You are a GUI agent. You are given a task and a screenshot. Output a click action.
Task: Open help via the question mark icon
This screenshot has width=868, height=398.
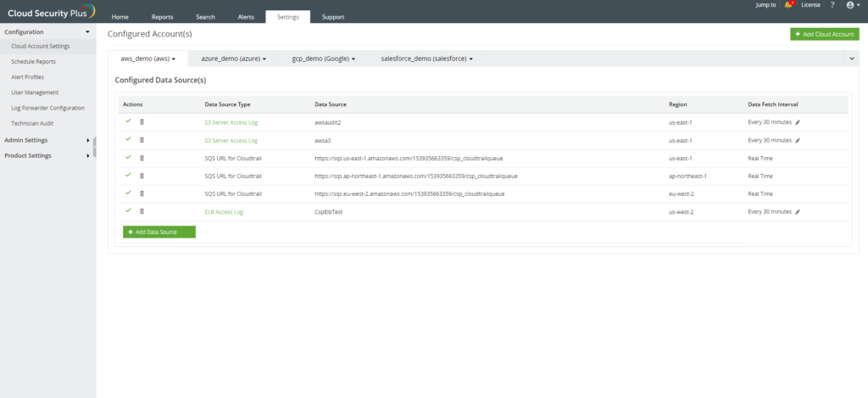pyautogui.click(x=832, y=5)
